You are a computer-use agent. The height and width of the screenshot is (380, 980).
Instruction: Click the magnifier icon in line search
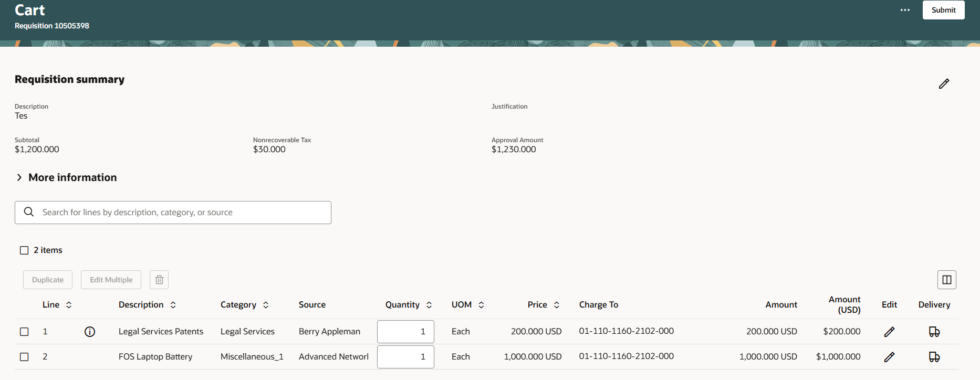29,212
